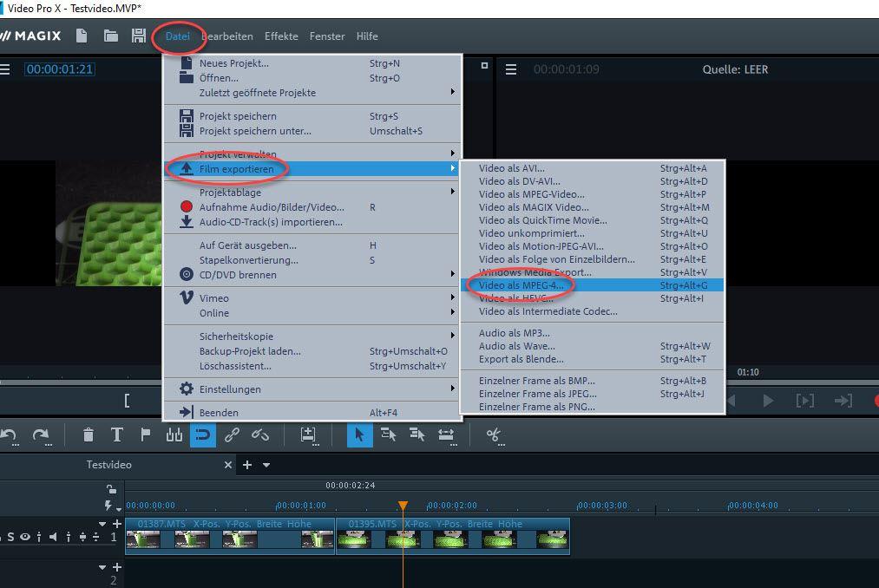Close the Testvideo tab with its X

[x=227, y=465]
